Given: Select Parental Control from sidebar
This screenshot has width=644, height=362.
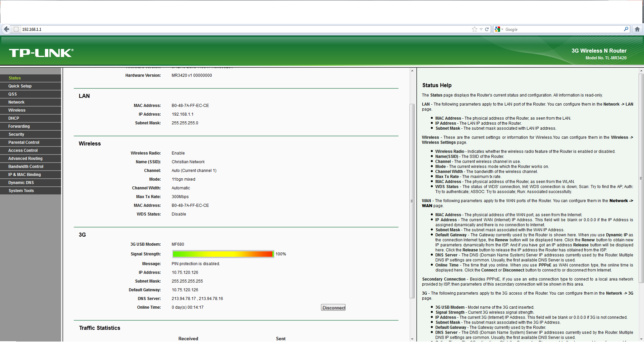Looking at the screenshot, I should click(x=24, y=142).
